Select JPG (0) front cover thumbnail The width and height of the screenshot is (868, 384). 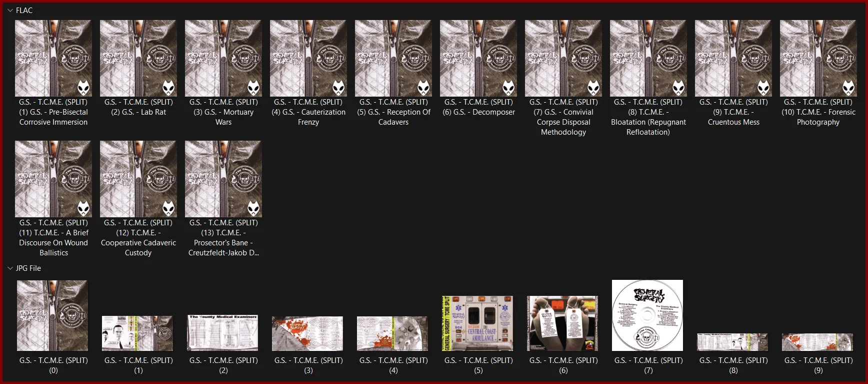pyautogui.click(x=52, y=315)
